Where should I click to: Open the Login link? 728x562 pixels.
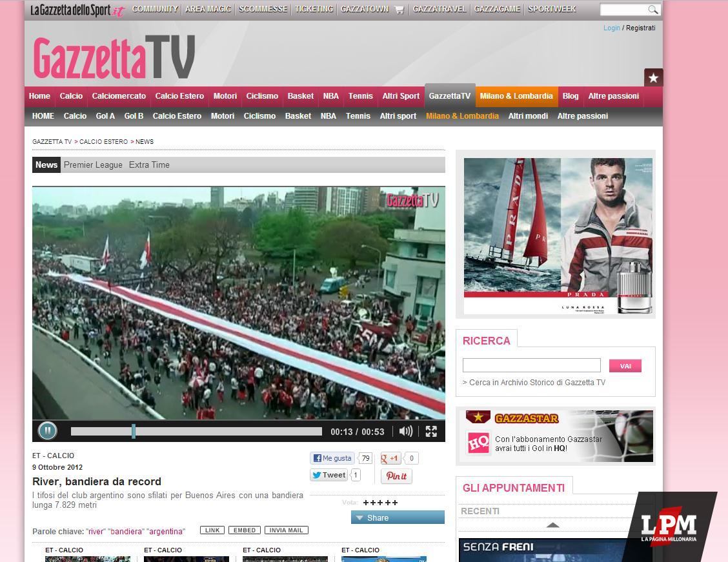pyautogui.click(x=611, y=28)
